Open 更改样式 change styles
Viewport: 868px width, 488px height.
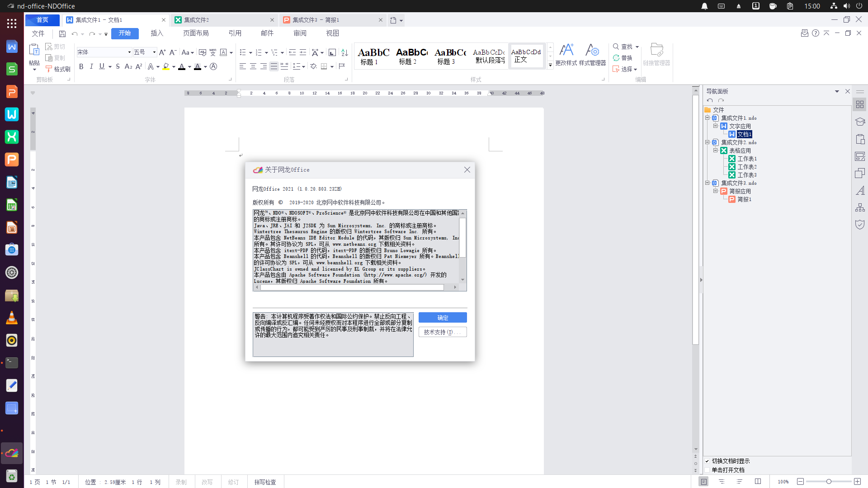click(x=566, y=55)
